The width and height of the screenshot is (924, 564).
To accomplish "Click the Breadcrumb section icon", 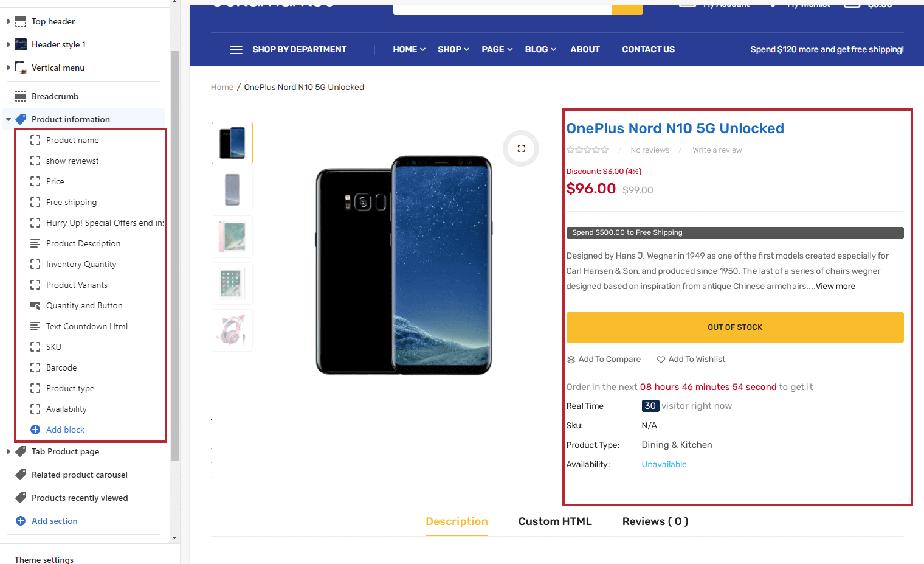I will point(21,96).
